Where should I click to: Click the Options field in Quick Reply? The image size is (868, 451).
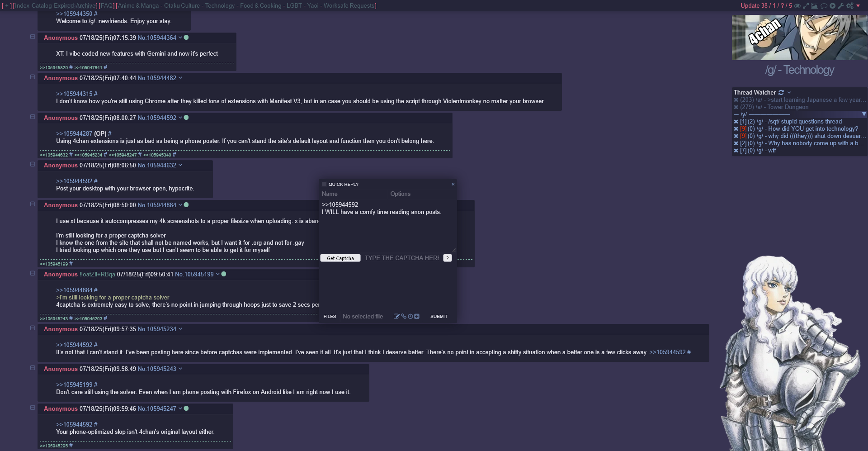(422, 194)
